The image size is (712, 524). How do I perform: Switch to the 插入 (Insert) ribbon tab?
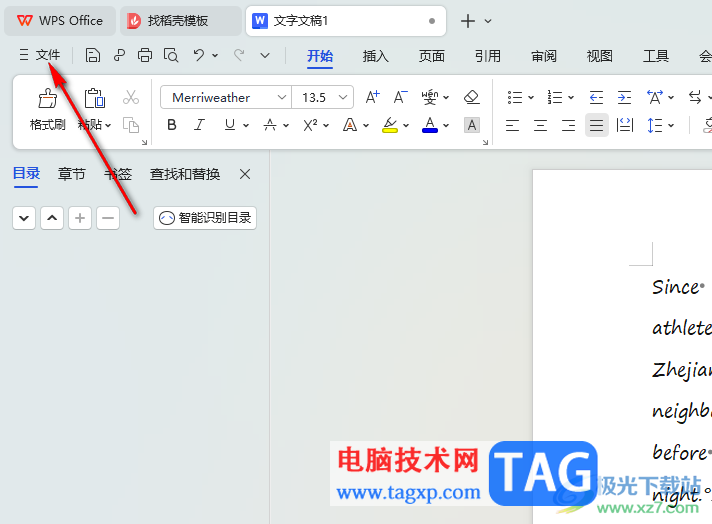pyautogui.click(x=376, y=56)
